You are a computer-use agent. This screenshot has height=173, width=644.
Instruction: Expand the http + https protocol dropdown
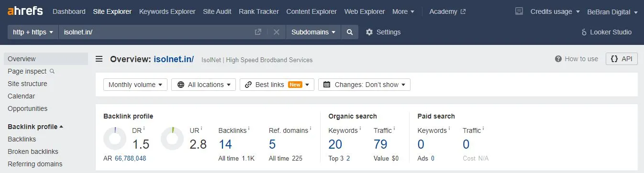point(33,32)
